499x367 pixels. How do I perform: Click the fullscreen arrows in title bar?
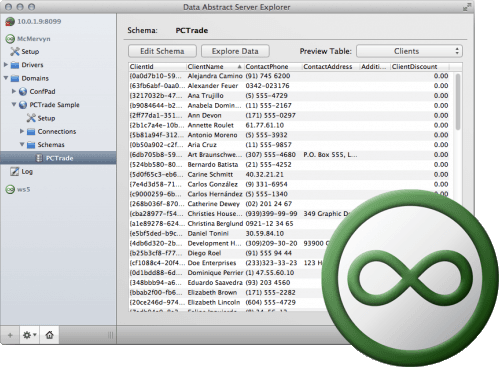tap(467, 7)
